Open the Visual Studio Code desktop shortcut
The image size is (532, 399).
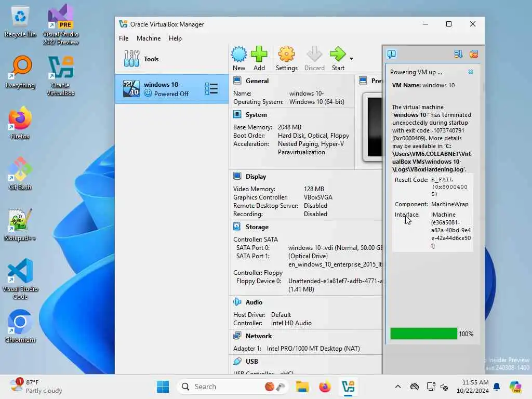coord(20,279)
